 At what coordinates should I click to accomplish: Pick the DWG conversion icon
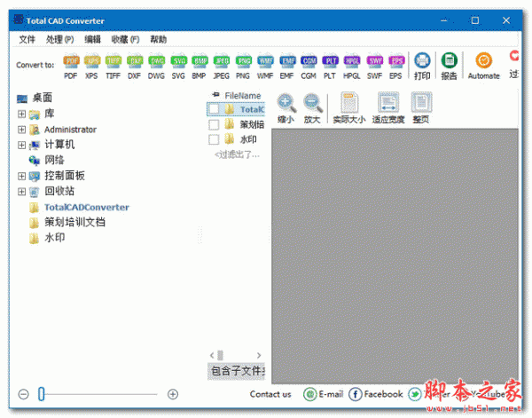point(156,67)
